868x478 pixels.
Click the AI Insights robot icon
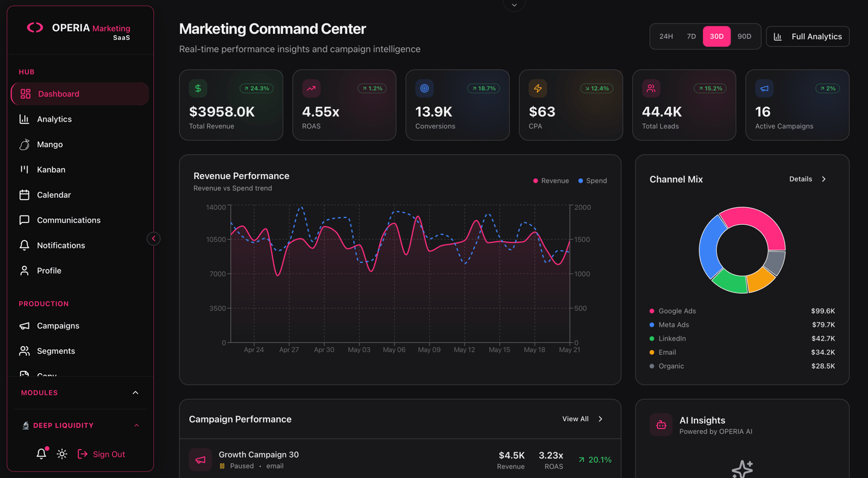[661, 425]
